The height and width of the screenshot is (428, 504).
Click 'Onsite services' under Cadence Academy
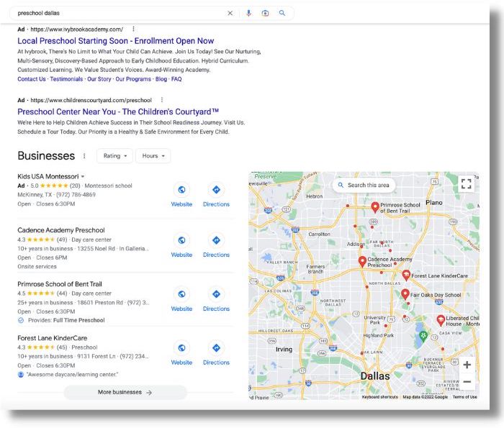point(37,266)
